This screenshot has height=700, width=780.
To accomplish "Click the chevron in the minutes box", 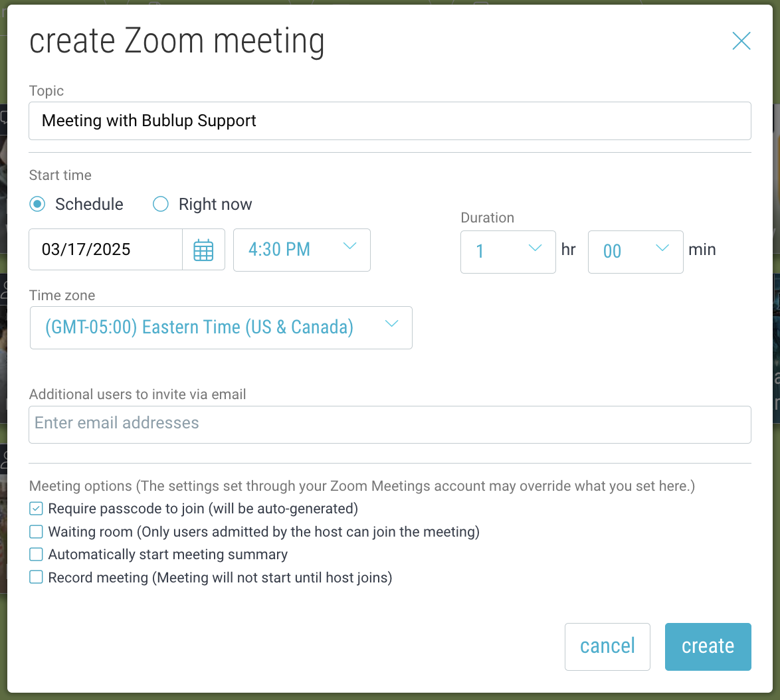I will [662, 248].
